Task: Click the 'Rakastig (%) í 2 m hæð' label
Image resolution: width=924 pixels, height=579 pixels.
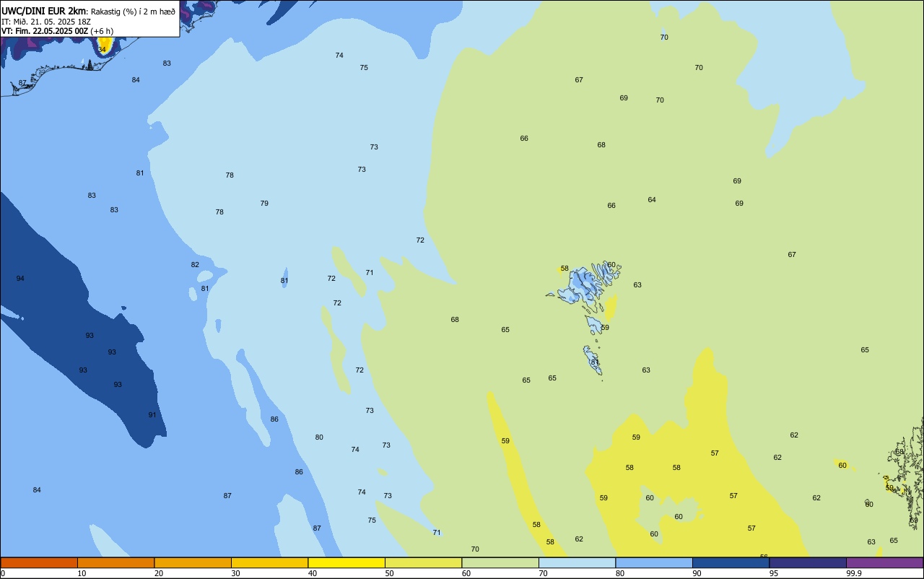Action: (133, 12)
